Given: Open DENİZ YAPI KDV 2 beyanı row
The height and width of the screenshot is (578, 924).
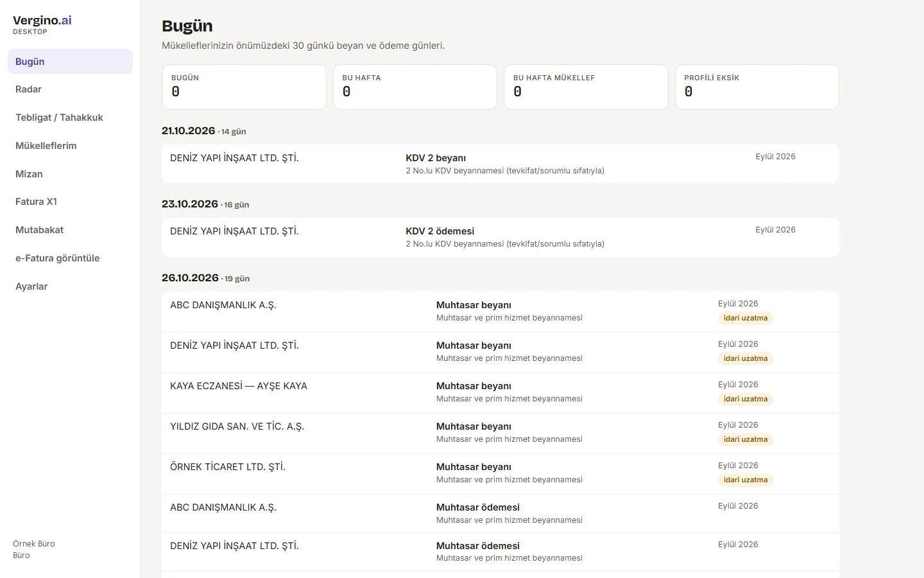Looking at the screenshot, I should (x=501, y=164).
